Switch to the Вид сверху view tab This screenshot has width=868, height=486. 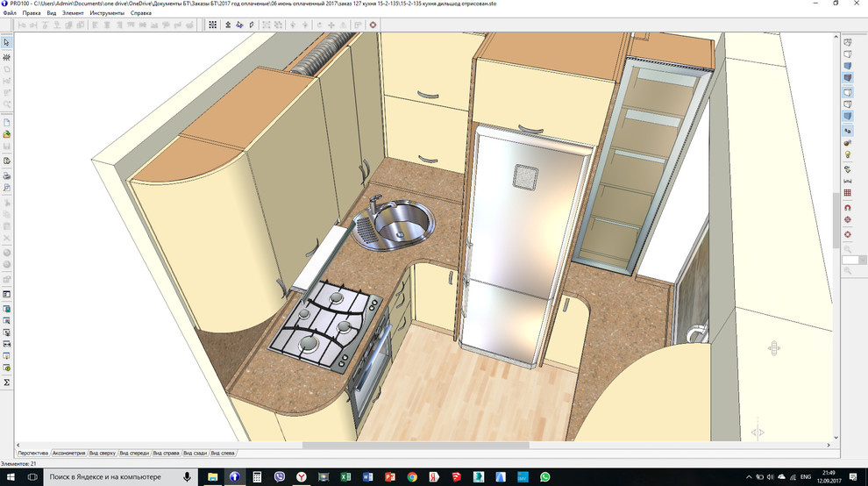pyautogui.click(x=103, y=453)
